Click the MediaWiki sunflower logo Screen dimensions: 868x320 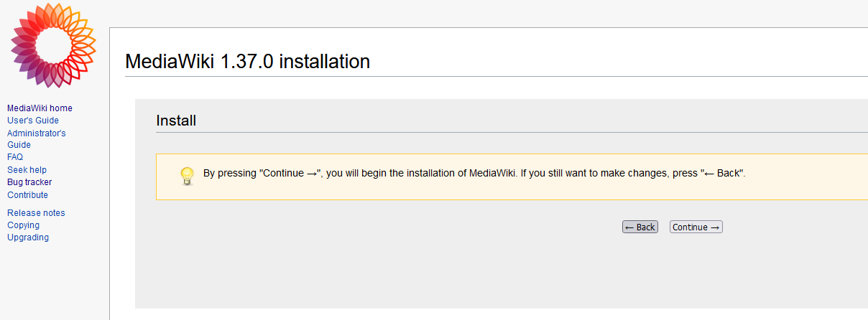click(52, 45)
